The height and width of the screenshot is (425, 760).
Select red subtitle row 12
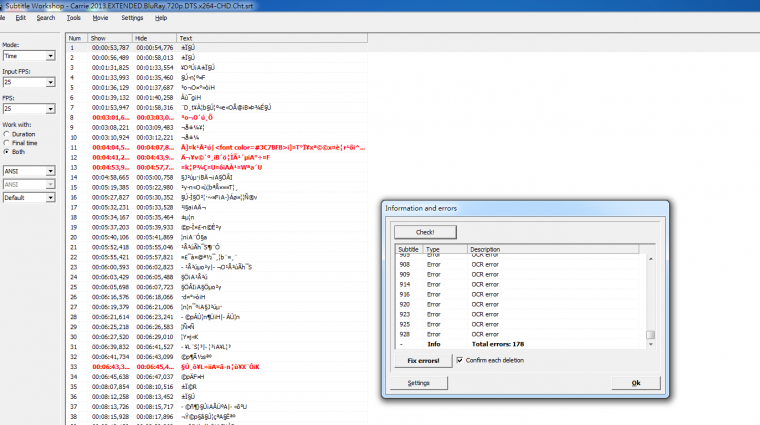tap(217, 157)
